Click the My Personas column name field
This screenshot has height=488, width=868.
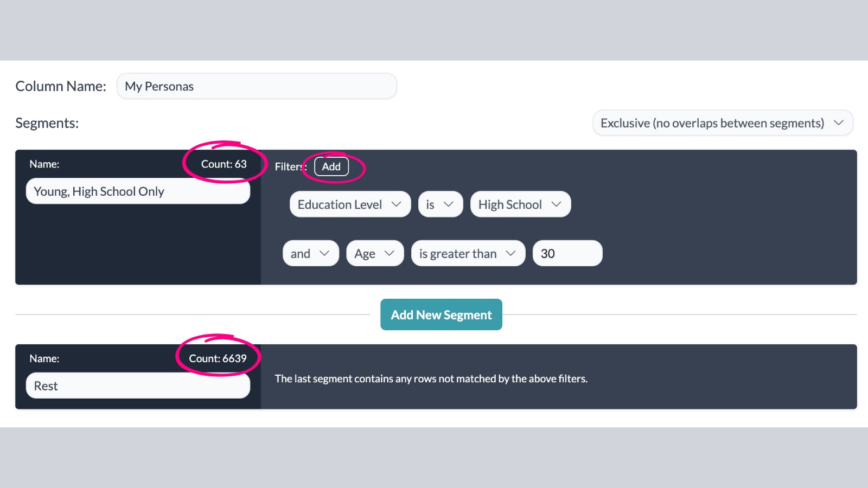(x=256, y=86)
